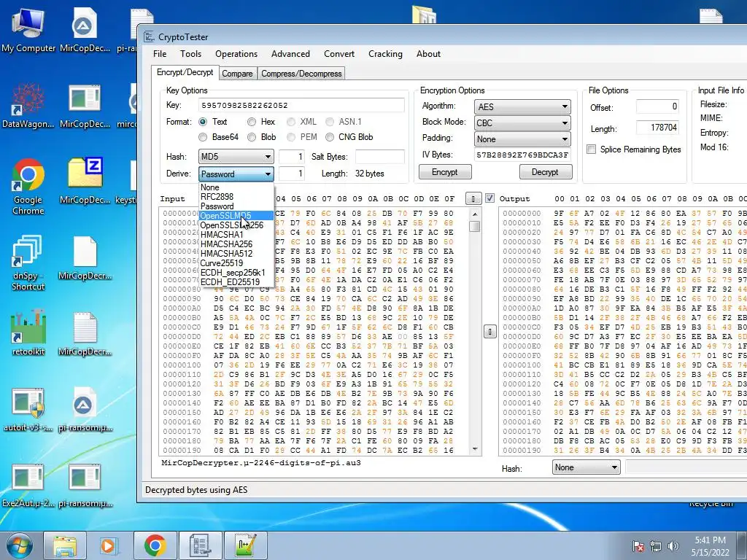Viewport: 747px width, 560px height.
Task: Click the volume speaker tray icon
Action: coord(673,545)
